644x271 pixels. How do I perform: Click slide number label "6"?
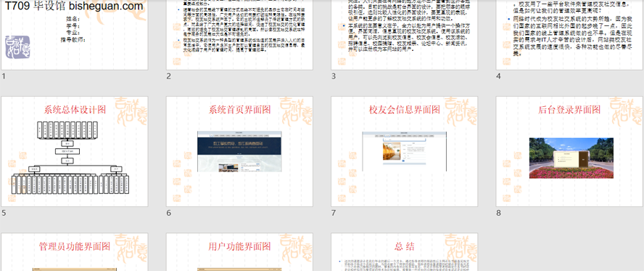169,213
